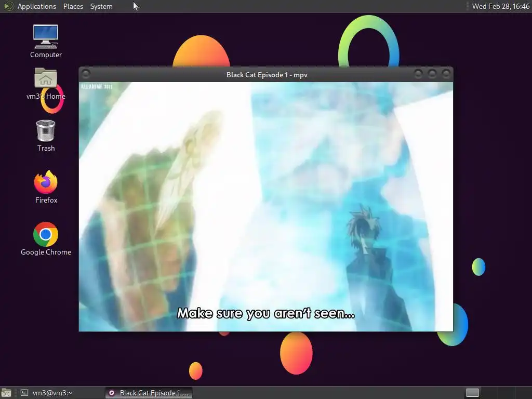Click the show desktop icon in taskbar
The width and height of the screenshot is (532, 399).
pos(6,393)
